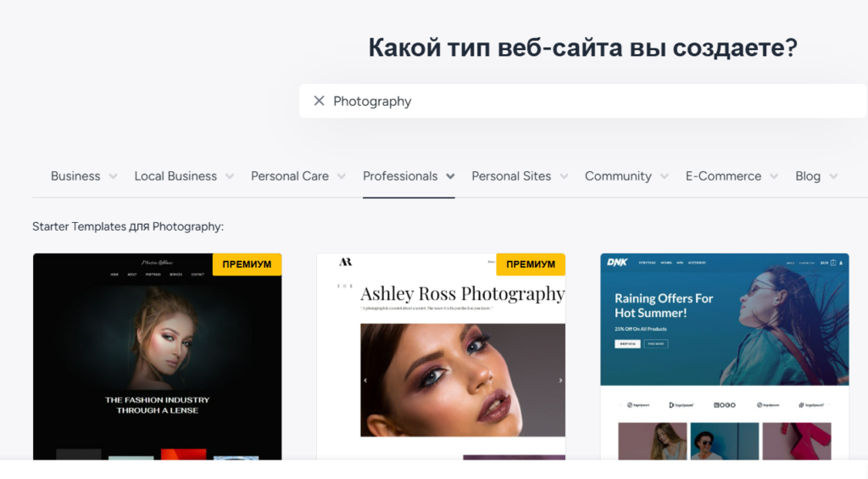Clear the Photography search with X icon

(319, 101)
